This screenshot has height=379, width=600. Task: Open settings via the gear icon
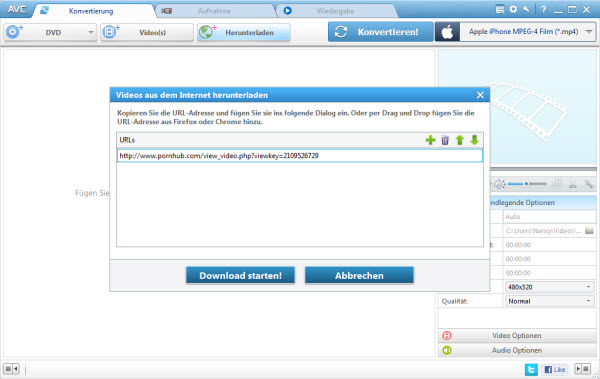click(513, 9)
